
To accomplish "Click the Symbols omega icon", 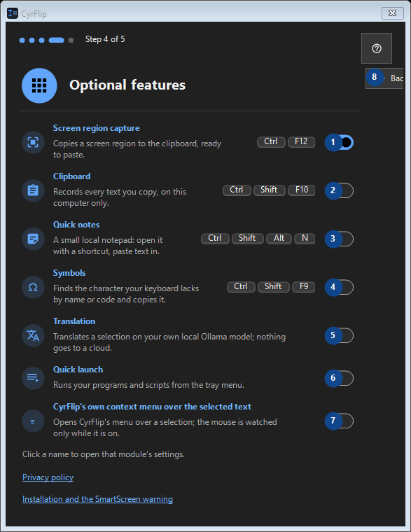I will [x=33, y=287].
